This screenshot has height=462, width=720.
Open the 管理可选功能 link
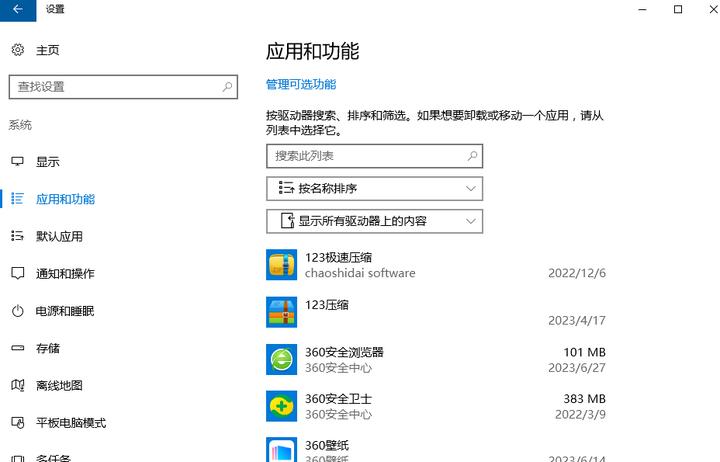[301, 85]
